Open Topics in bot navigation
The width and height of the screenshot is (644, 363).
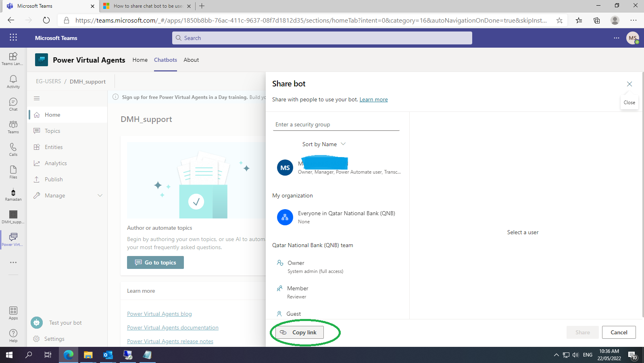click(x=68, y=131)
